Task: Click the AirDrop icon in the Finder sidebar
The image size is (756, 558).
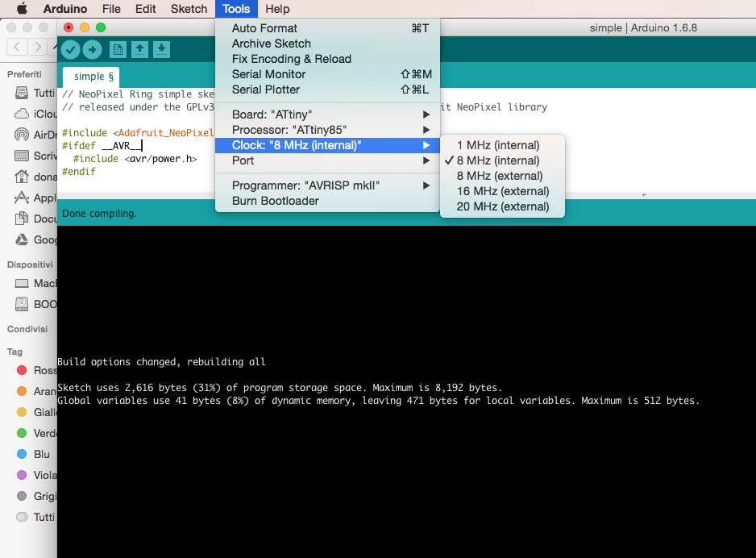Action: (22, 135)
